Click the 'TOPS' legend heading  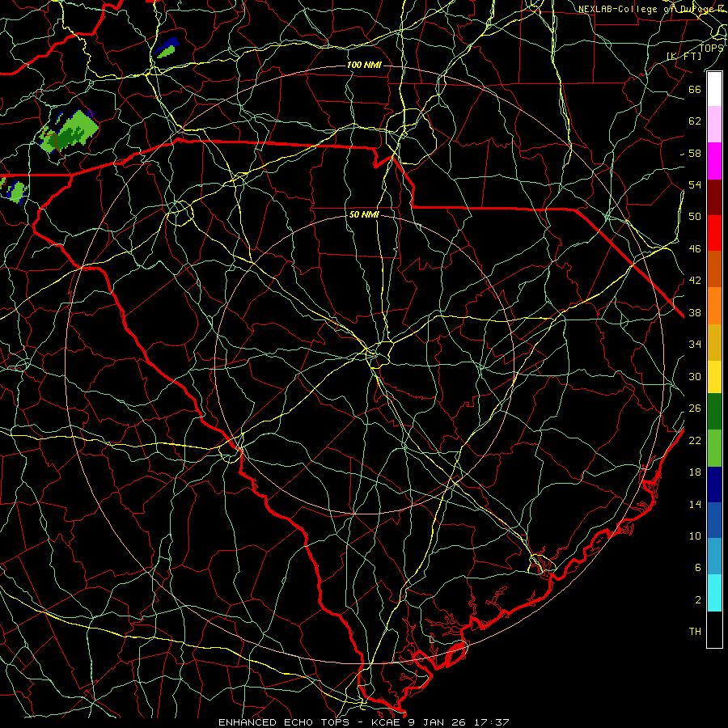tap(711, 48)
